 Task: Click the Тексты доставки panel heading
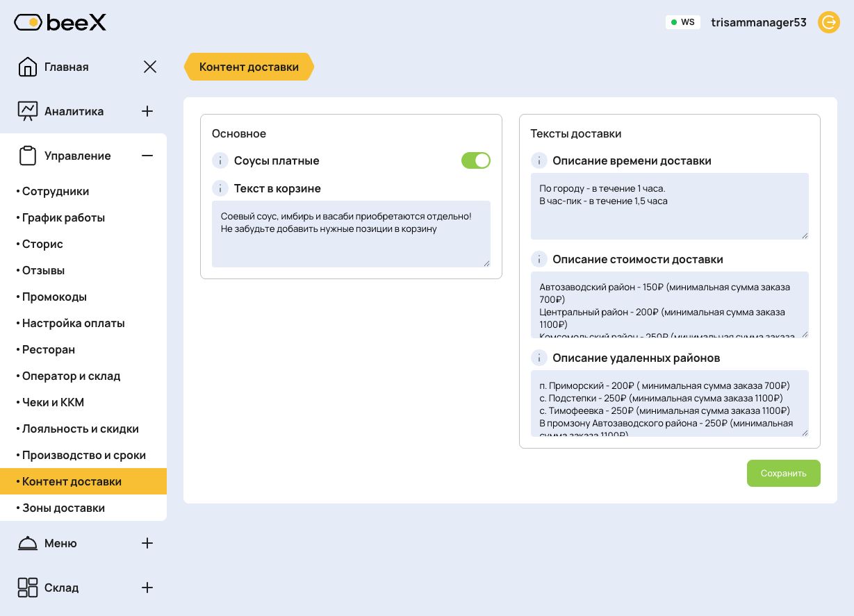pyautogui.click(x=576, y=133)
